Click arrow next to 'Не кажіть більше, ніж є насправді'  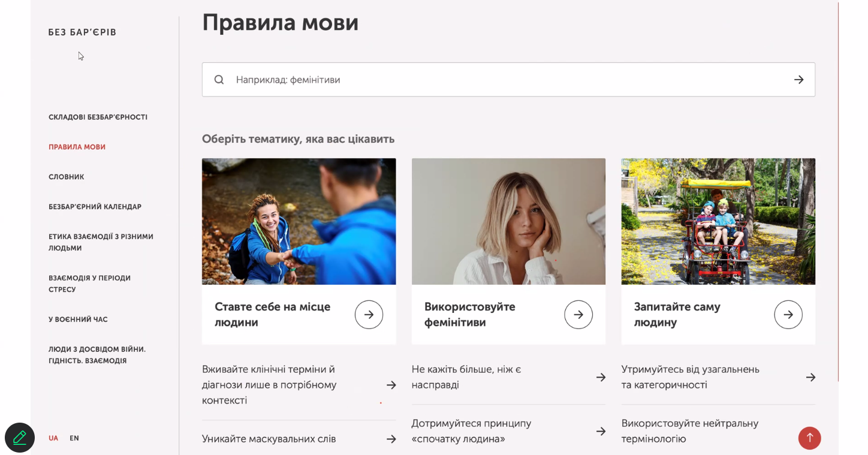click(601, 377)
